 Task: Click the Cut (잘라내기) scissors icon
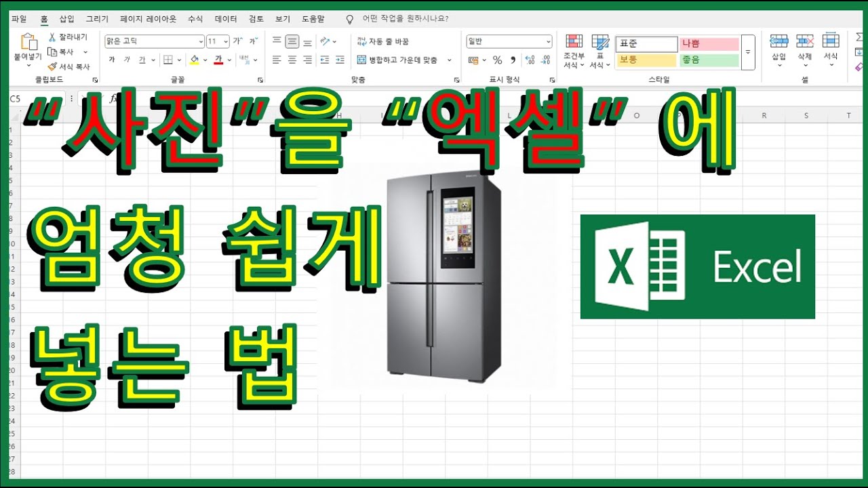tap(52, 37)
